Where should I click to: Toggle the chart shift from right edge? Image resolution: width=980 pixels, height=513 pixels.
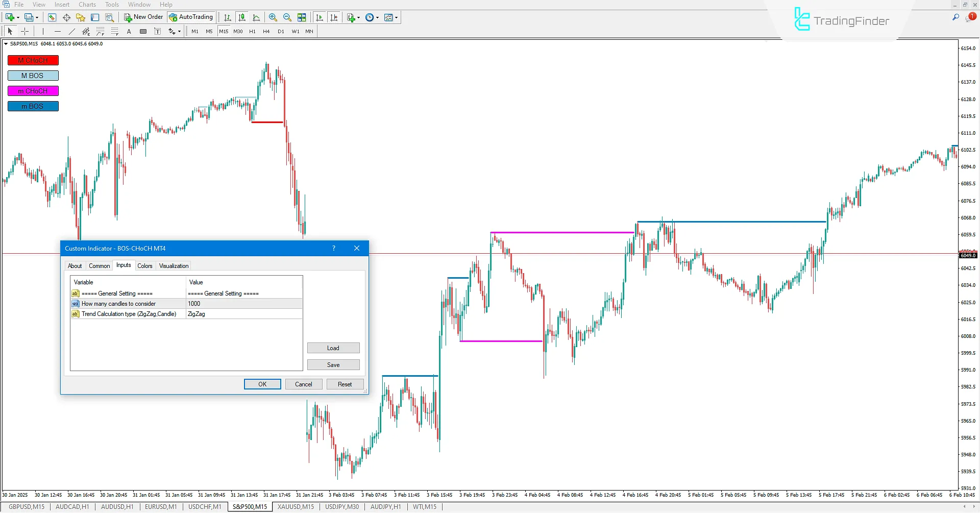(334, 17)
